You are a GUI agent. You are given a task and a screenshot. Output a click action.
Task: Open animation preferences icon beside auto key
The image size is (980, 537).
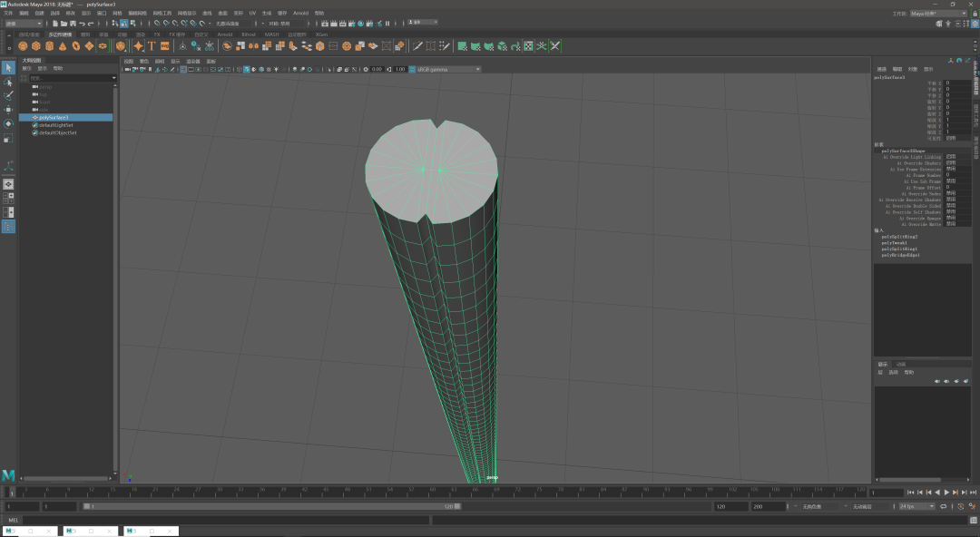pos(972,506)
